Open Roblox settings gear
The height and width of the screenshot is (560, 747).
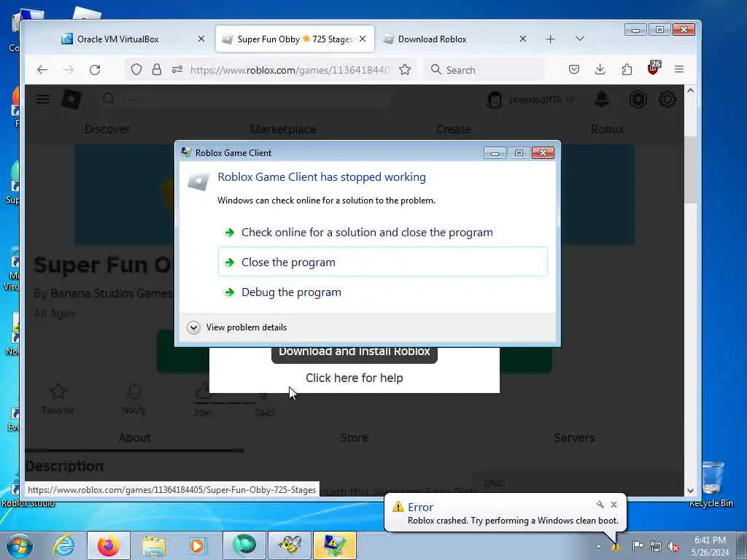667,99
